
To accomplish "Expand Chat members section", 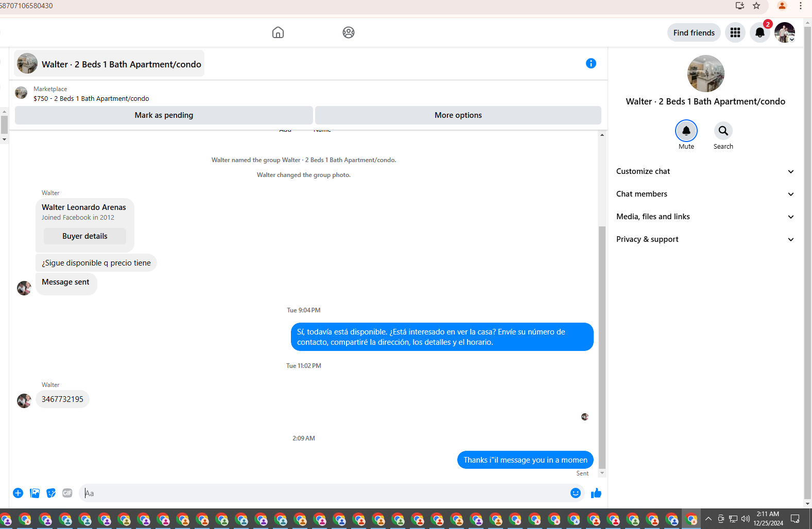I will pyautogui.click(x=705, y=194).
